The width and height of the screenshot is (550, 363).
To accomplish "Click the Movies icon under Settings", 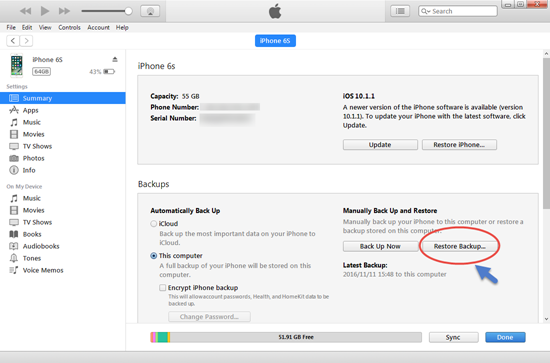I will click(x=14, y=134).
